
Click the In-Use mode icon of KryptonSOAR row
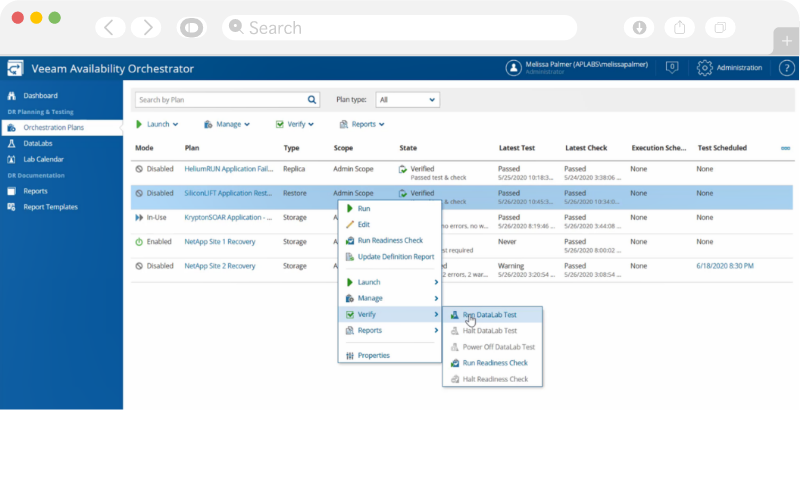[139, 217]
